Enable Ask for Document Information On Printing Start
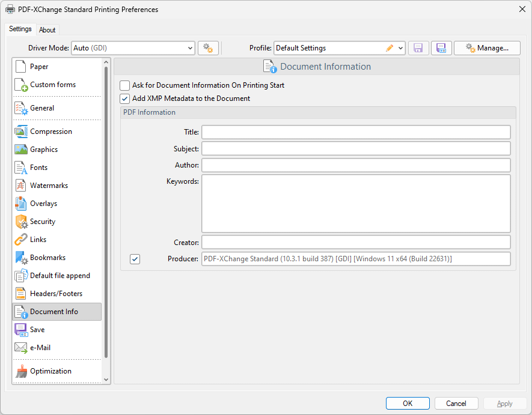 124,85
